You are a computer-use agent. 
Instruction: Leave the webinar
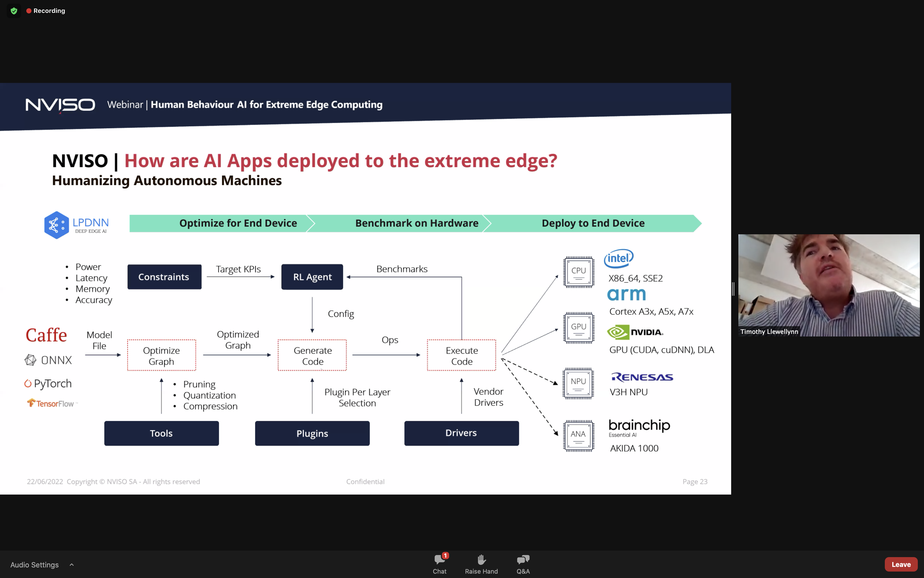coord(901,564)
